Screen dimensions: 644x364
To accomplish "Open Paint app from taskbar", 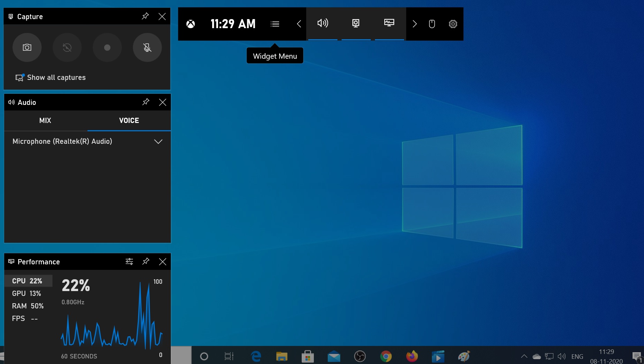I will 464,356.
